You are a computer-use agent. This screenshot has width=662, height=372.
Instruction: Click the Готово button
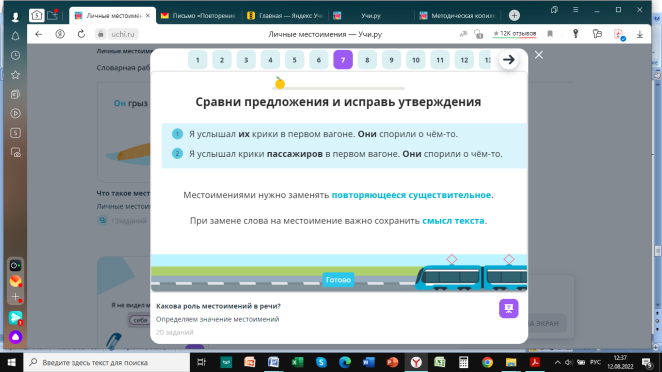pyautogui.click(x=338, y=280)
